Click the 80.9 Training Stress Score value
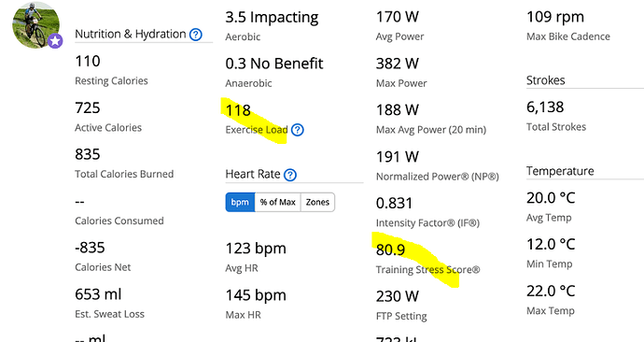This screenshot has width=644, height=342. [390, 249]
